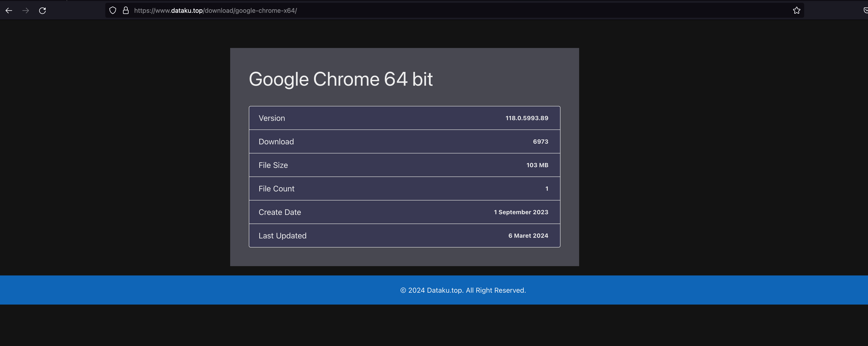Select the '1 September 2023' date

pyautogui.click(x=521, y=212)
